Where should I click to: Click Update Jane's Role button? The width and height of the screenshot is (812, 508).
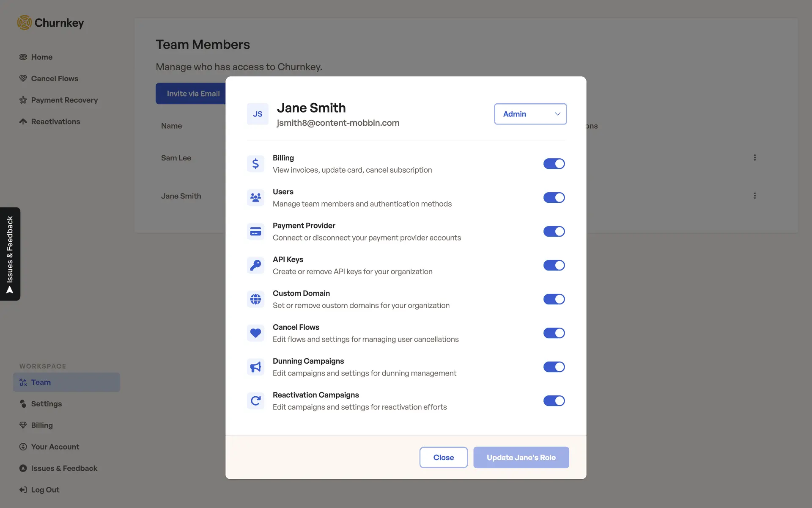[521, 457]
